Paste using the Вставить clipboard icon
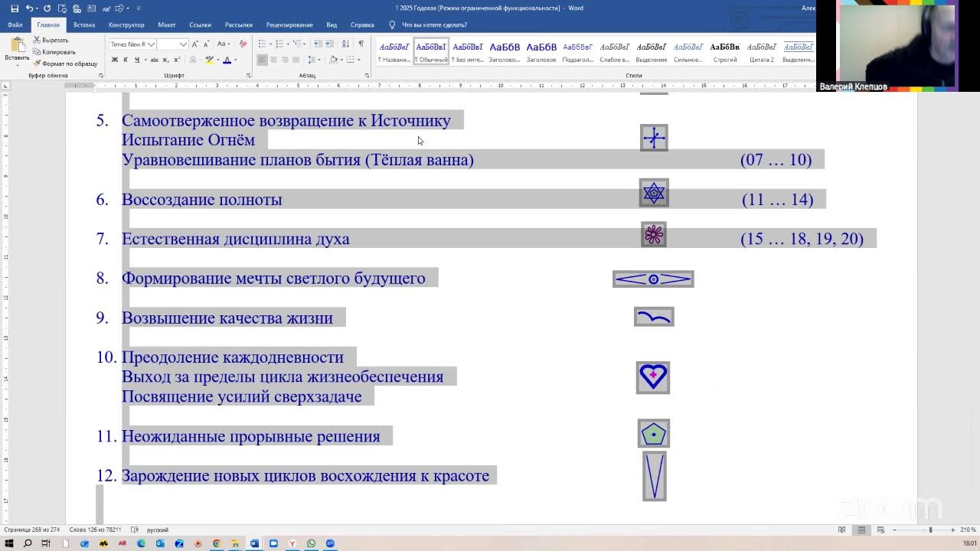 click(x=17, y=44)
